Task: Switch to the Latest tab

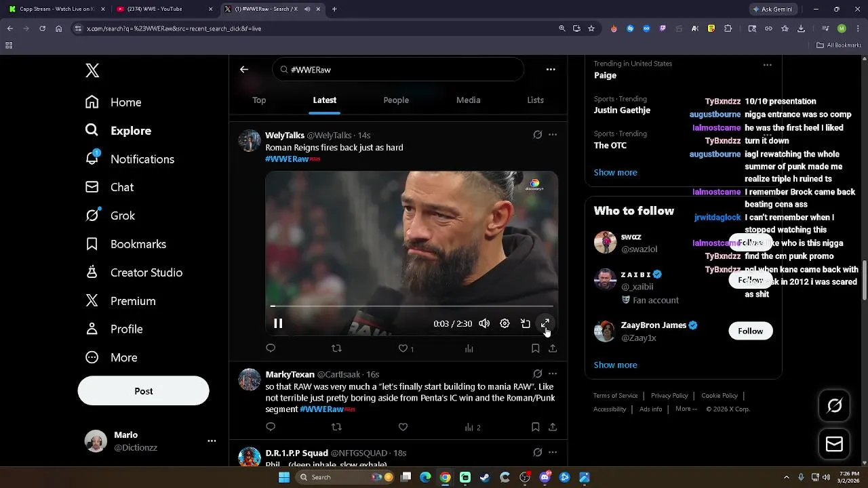Action: [x=324, y=100]
